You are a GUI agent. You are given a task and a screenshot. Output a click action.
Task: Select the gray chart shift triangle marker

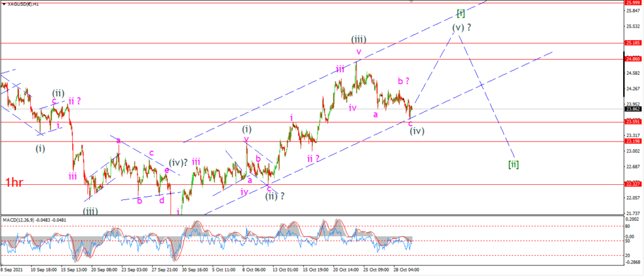(x=411, y=2)
